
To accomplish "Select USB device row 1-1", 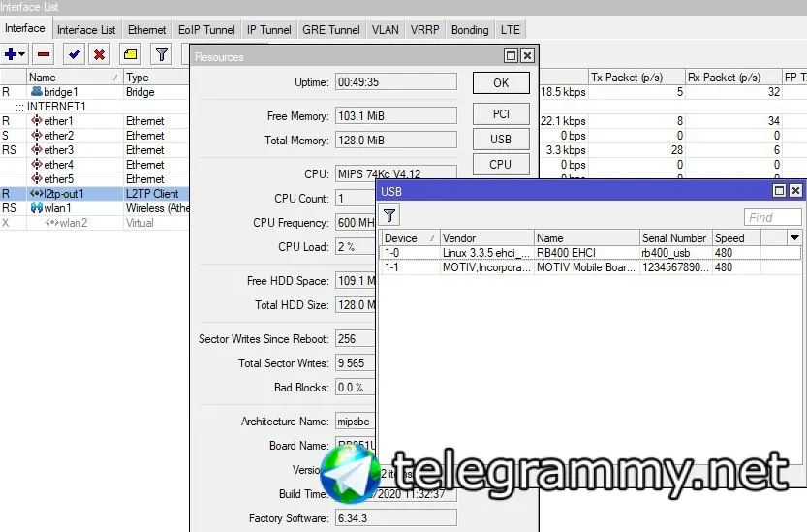I will 591,266.
